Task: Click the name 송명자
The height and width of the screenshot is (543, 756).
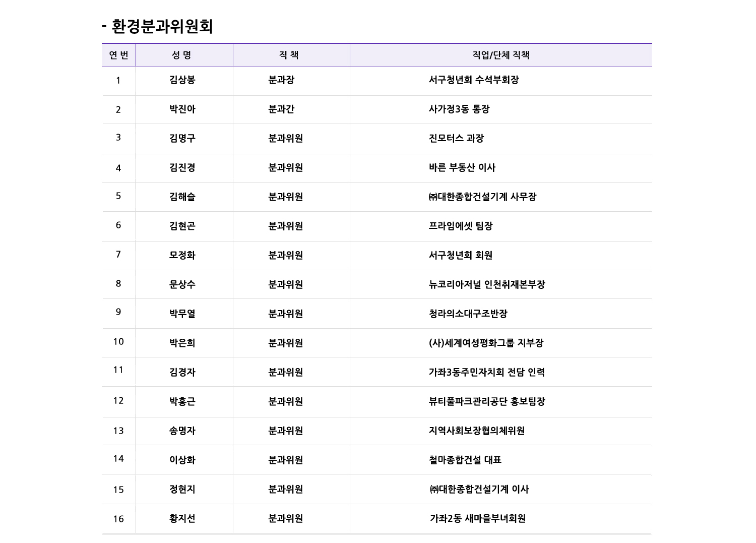Action: point(182,431)
